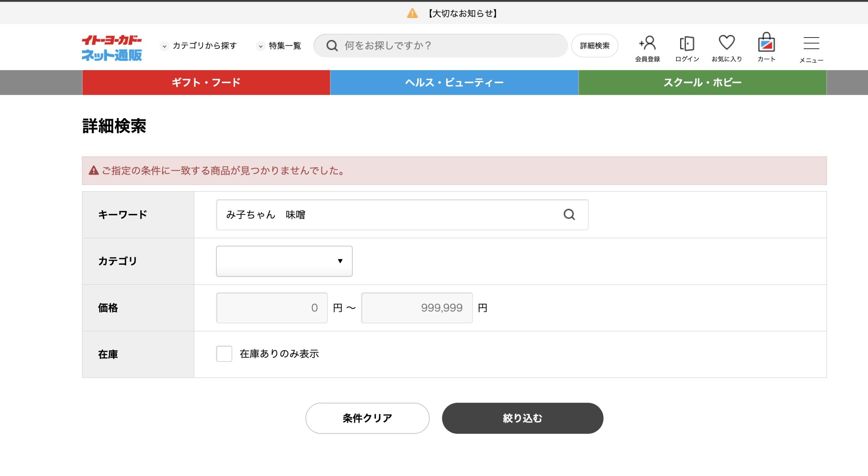Click the warning icon in the announcement banner
868x476 pixels.
click(412, 13)
